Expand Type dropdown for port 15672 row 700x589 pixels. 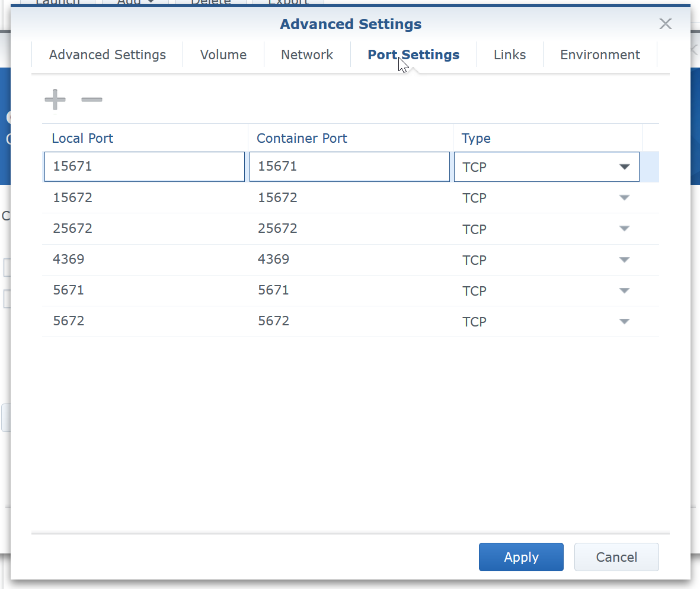coord(624,198)
